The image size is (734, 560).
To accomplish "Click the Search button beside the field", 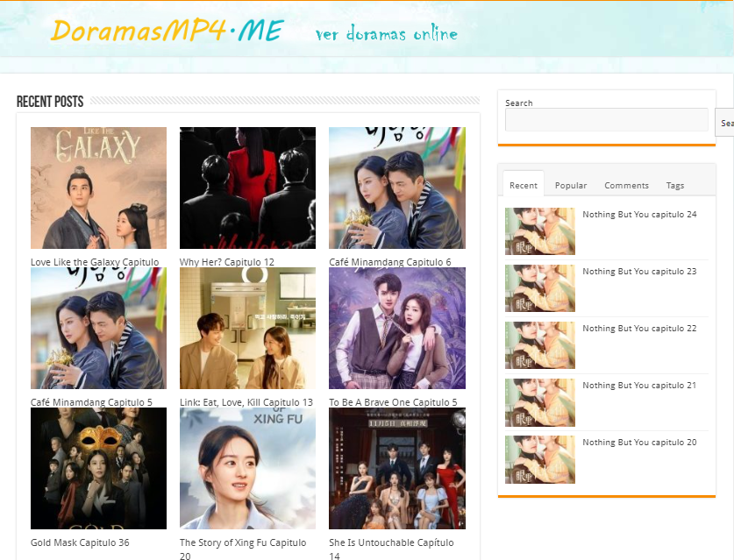I will (725, 123).
